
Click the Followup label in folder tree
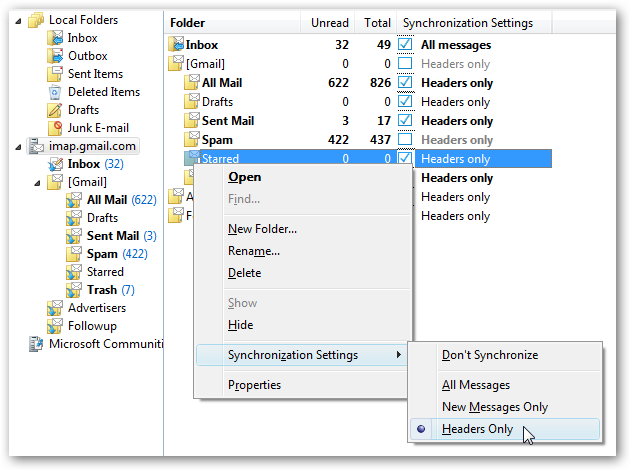point(92,326)
